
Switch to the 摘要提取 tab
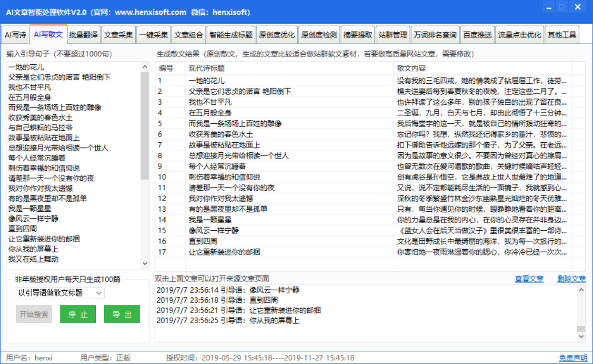point(358,35)
